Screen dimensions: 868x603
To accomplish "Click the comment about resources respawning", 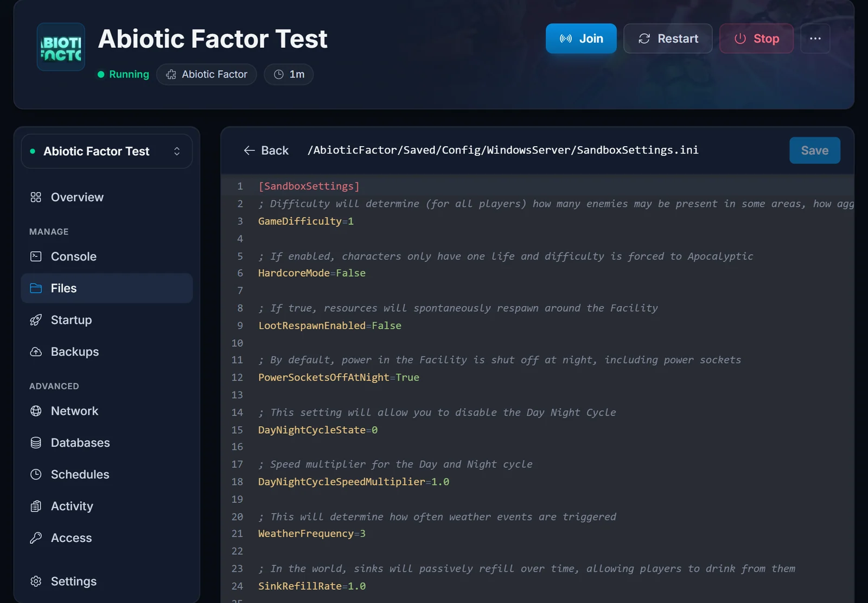I will (458, 308).
